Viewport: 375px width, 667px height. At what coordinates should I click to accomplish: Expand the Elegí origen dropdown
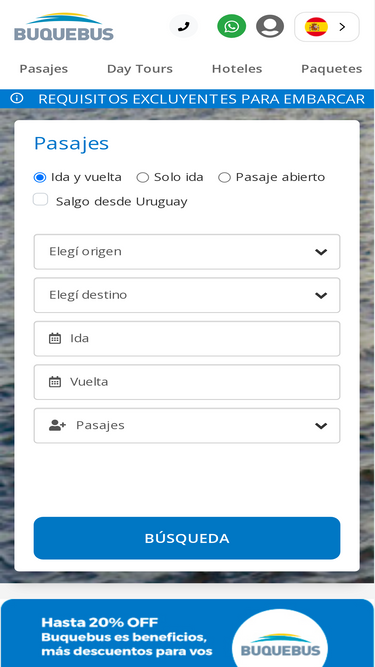[x=187, y=252]
